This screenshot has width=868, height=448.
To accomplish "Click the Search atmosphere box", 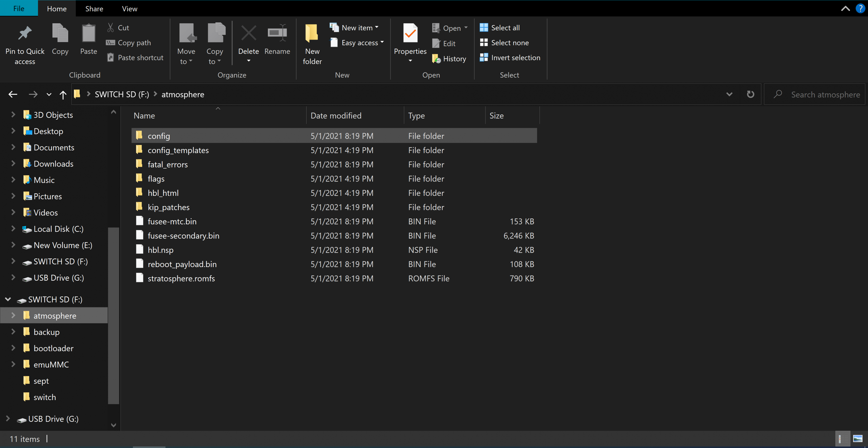I will [x=814, y=95].
